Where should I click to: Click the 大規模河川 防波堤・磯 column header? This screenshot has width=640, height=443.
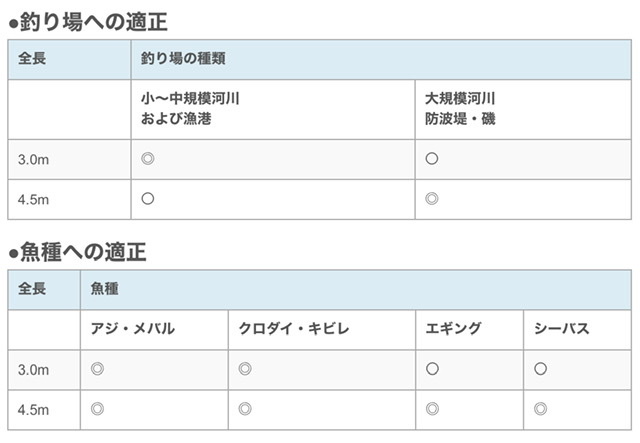point(460,108)
